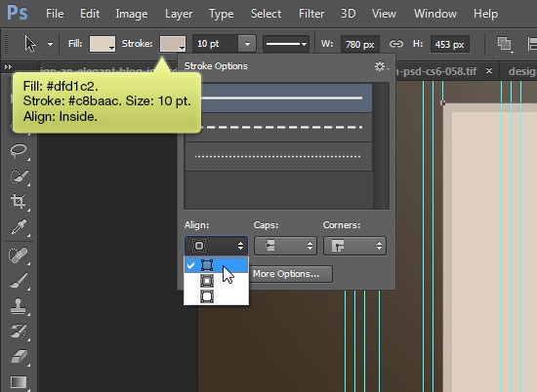Select the Quick Selection tool
Image resolution: width=537 pixels, height=392 pixels.
[x=19, y=176]
